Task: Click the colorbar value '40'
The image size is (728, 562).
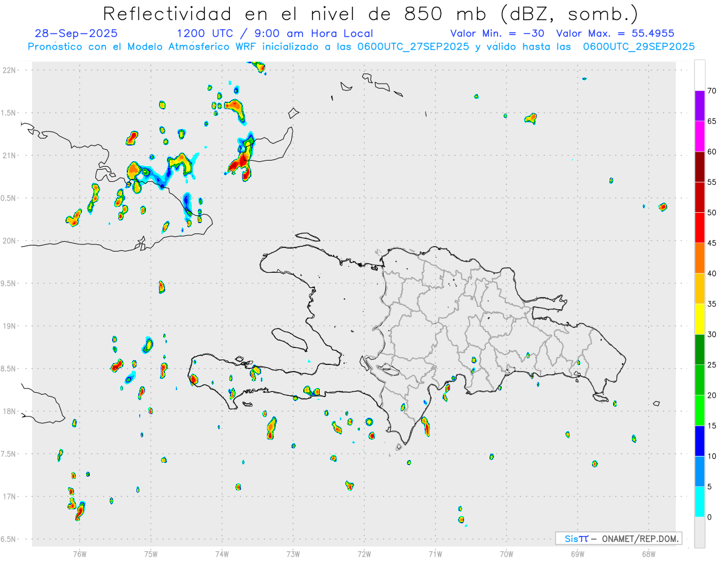Action: click(712, 273)
